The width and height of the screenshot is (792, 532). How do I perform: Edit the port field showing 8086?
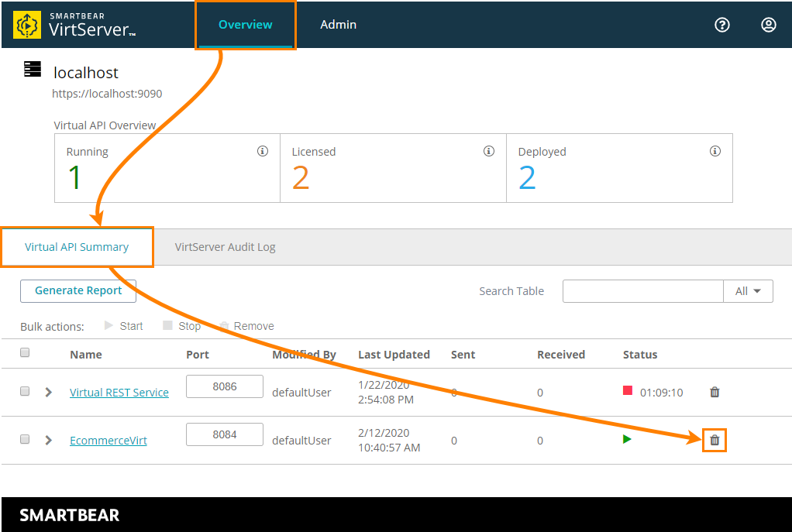point(225,386)
